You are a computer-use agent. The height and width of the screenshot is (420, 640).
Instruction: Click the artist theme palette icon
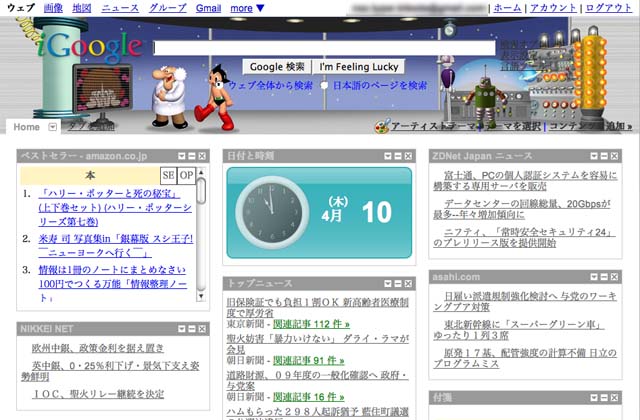[x=382, y=127]
